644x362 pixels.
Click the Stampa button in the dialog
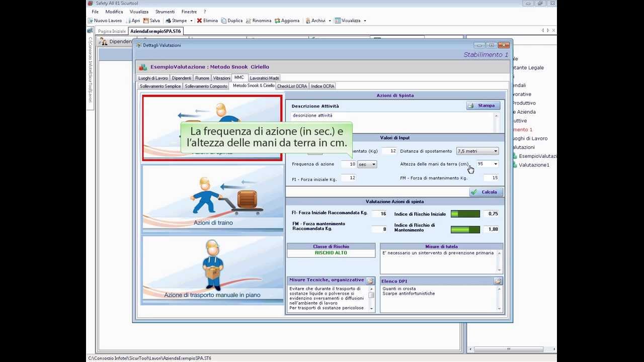click(x=483, y=106)
